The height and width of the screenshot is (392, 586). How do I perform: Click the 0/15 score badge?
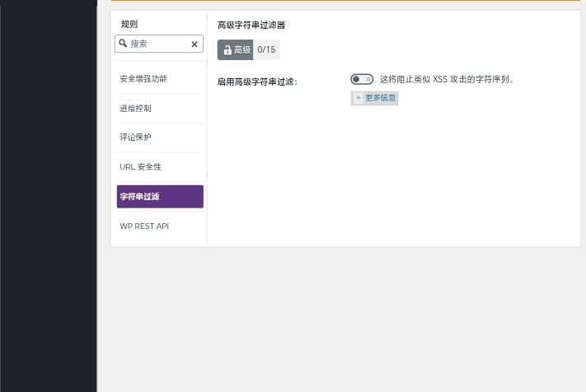click(x=266, y=49)
